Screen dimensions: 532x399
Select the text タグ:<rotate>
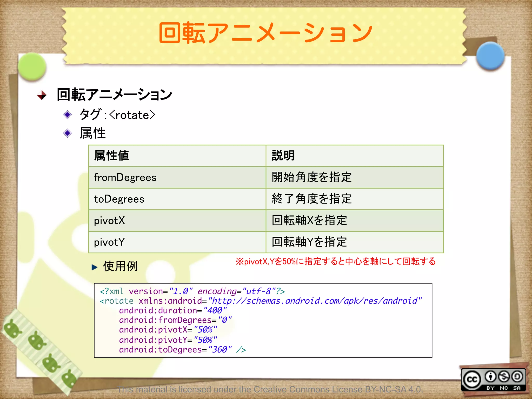[x=117, y=115]
